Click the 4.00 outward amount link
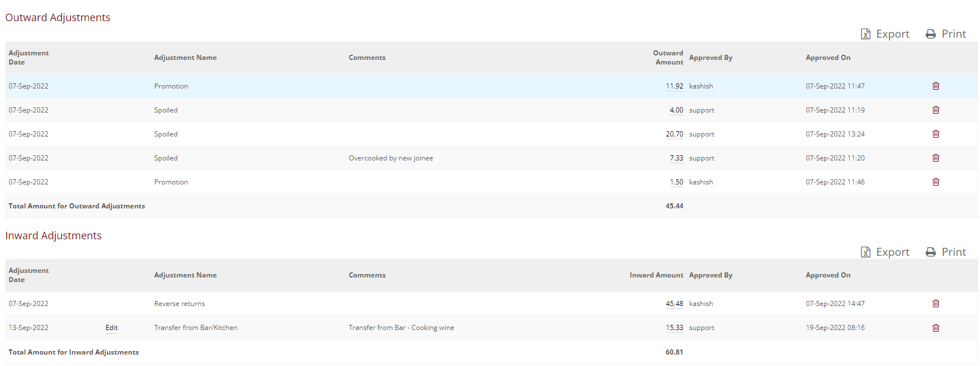The image size is (980, 366). 676,110
